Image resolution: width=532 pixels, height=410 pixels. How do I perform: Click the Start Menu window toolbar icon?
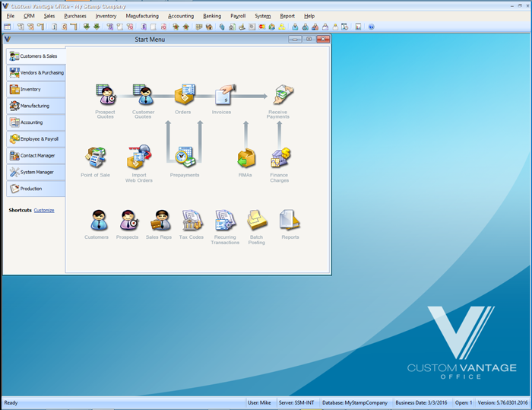(8, 27)
